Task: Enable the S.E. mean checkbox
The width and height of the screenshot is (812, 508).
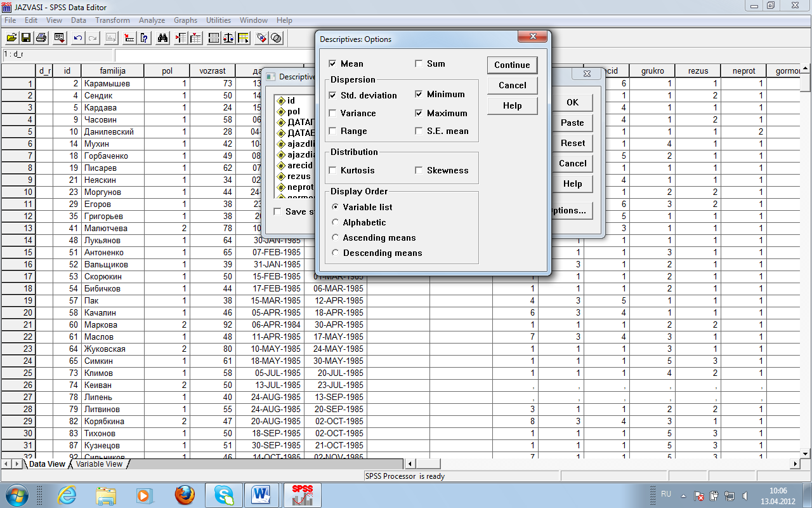Action: tap(419, 131)
